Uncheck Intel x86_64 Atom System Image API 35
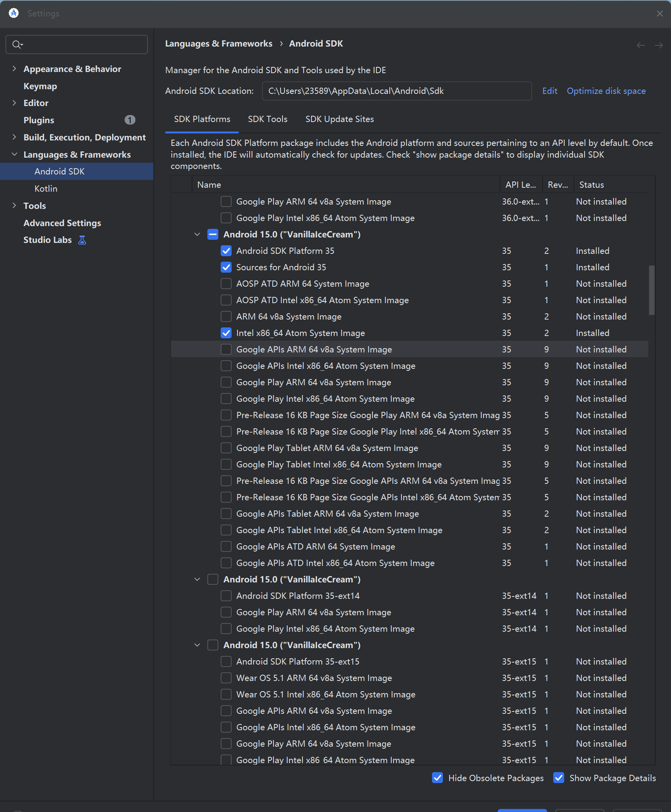Image resolution: width=671 pixels, height=812 pixels. (226, 333)
